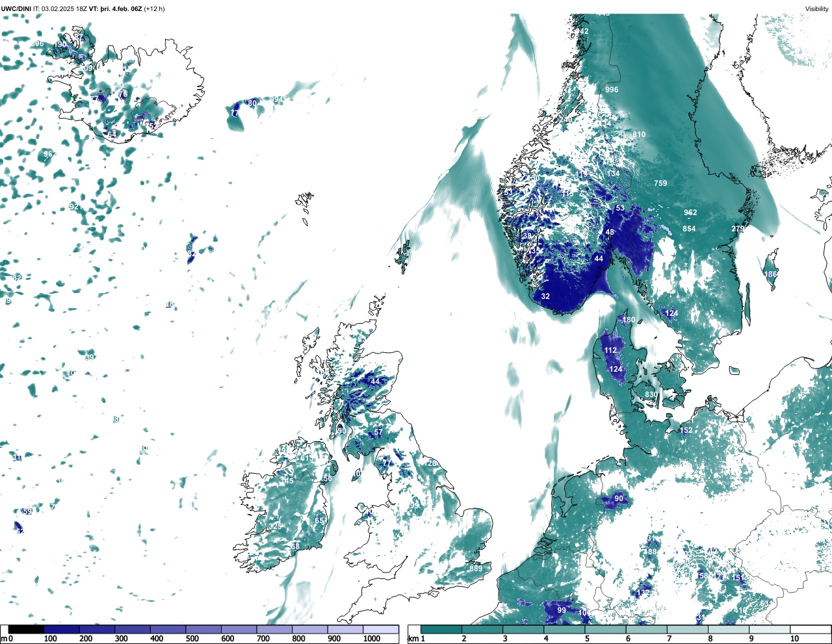Click the "100" label on meter legend

coord(50,639)
